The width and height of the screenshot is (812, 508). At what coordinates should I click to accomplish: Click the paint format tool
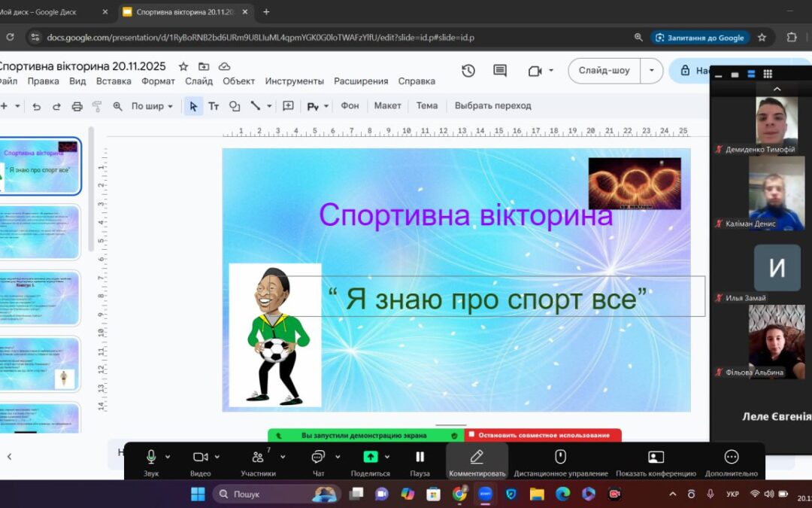point(96,106)
